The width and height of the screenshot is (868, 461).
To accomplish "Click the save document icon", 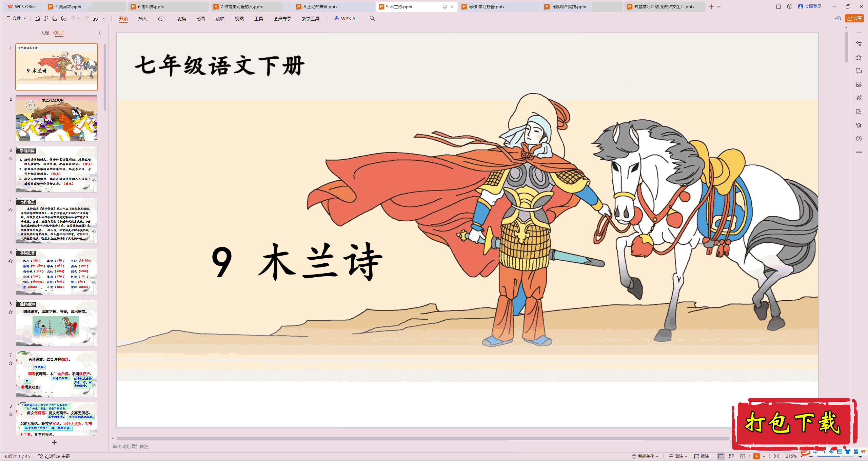I will point(37,19).
